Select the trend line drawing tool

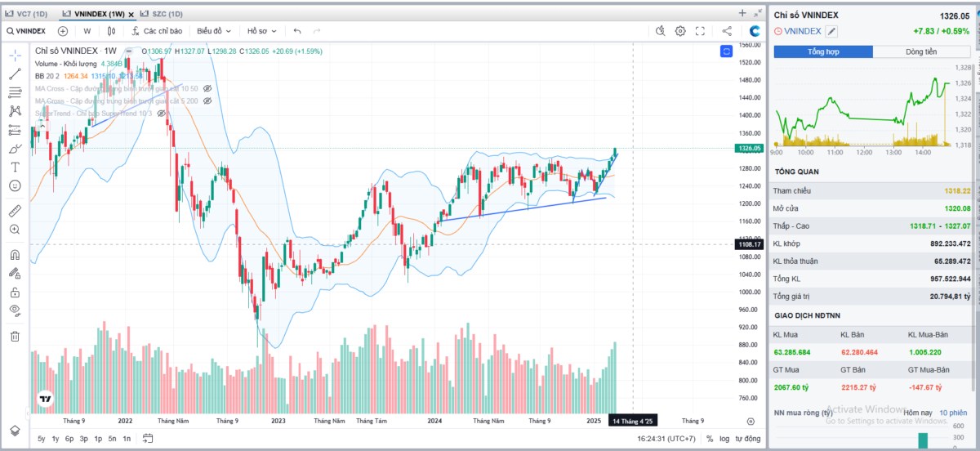point(15,74)
